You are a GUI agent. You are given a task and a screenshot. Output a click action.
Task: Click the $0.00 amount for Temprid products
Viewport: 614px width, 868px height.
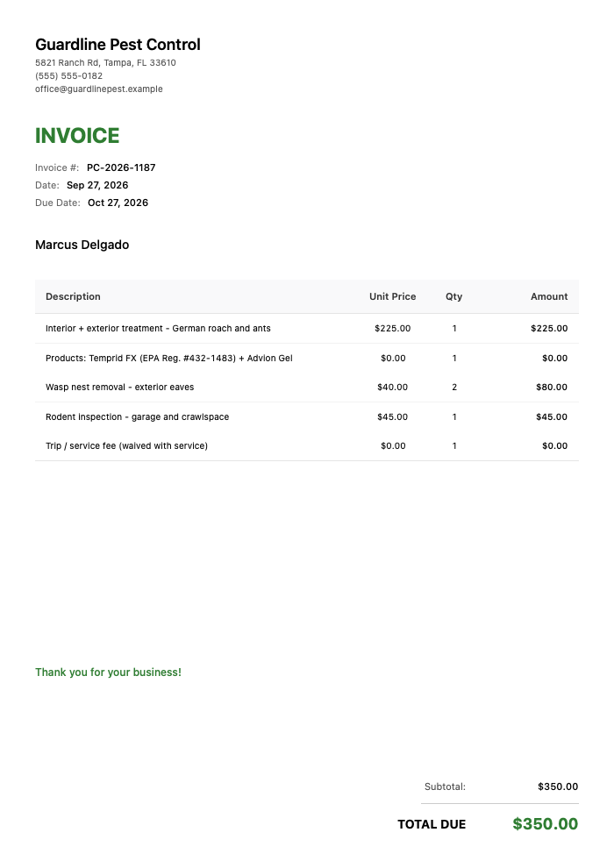click(x=554, y=359)
